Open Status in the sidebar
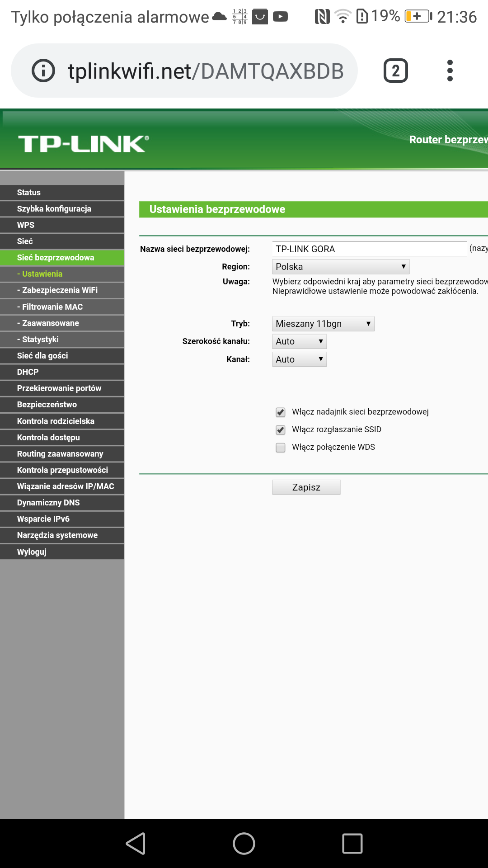 pyautogui.click(x=62, y=193)
